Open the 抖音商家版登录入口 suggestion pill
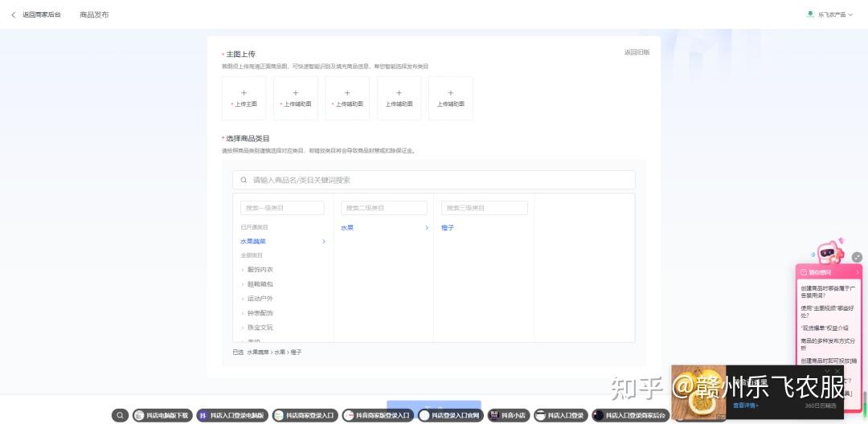The height and width of the screenshot is (424, 868). [x=378, y=415]
